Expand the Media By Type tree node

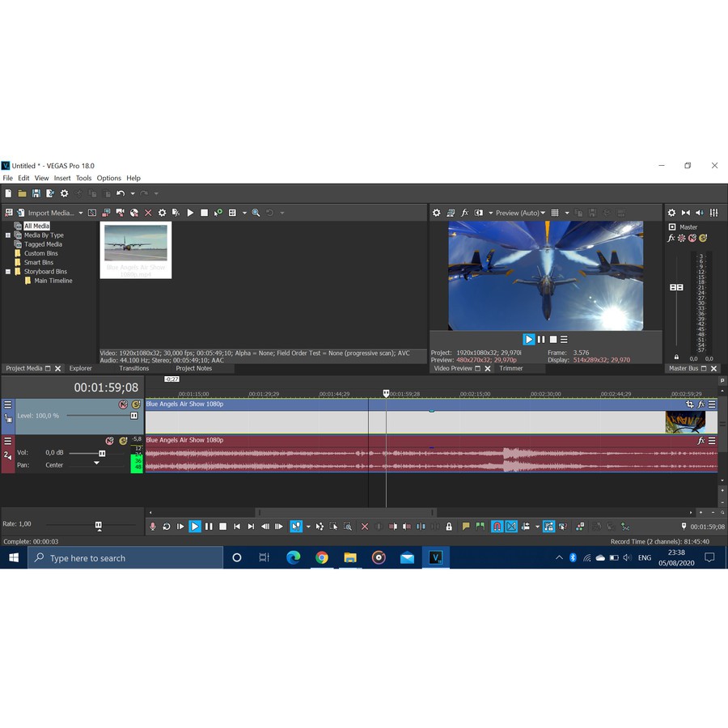click(8, 235)
